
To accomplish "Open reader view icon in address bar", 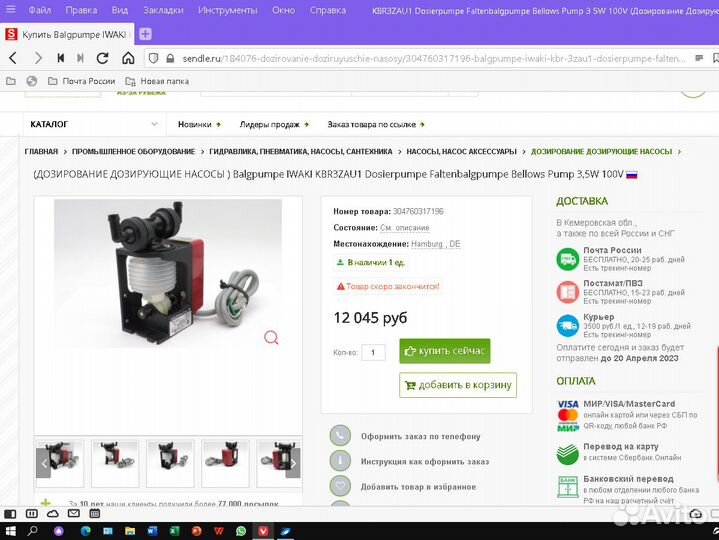I will [x=699, y=58].
